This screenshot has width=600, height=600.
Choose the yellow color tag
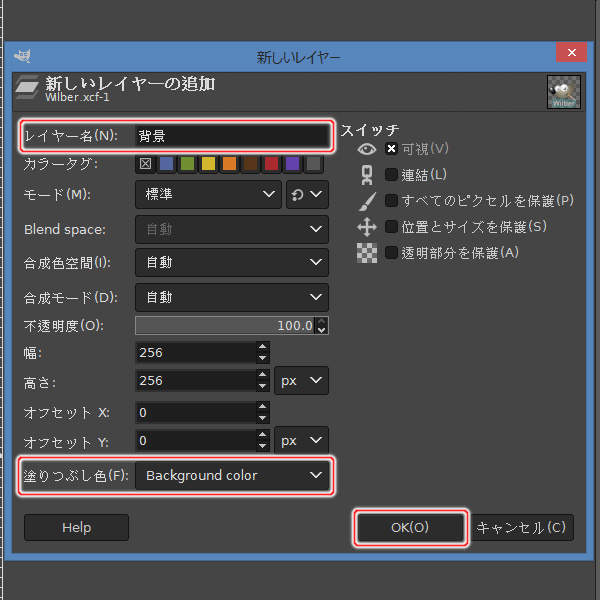[208, 164]
